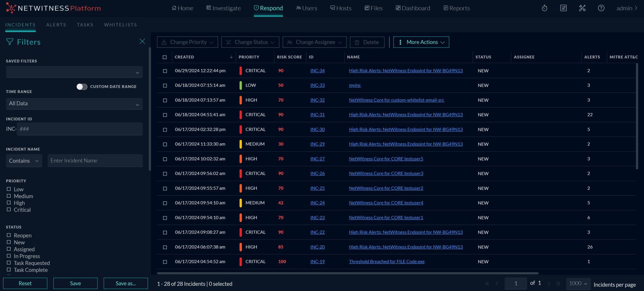Click the Reset filters button

(x=25, y=283)
